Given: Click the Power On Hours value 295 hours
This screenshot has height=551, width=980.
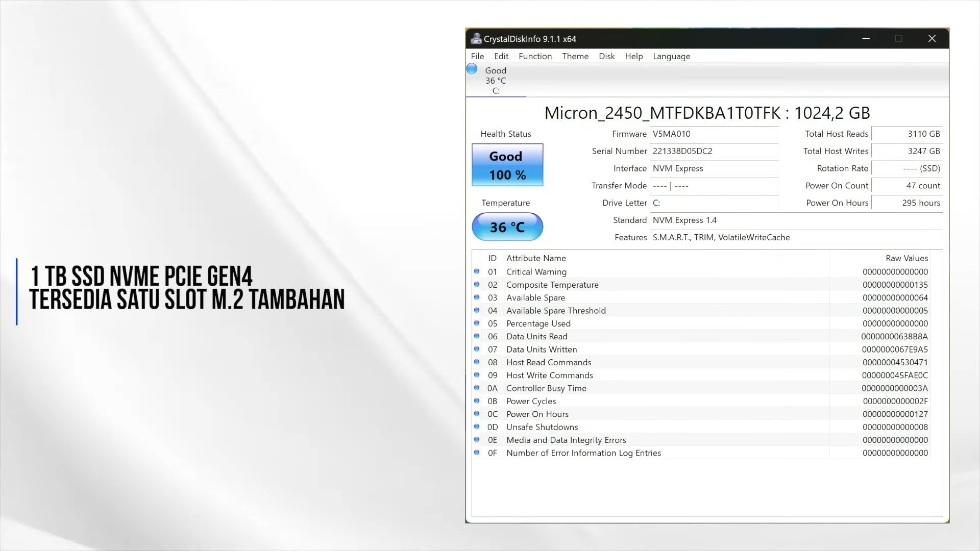Looking at the screenshot, I should point(907,203).
